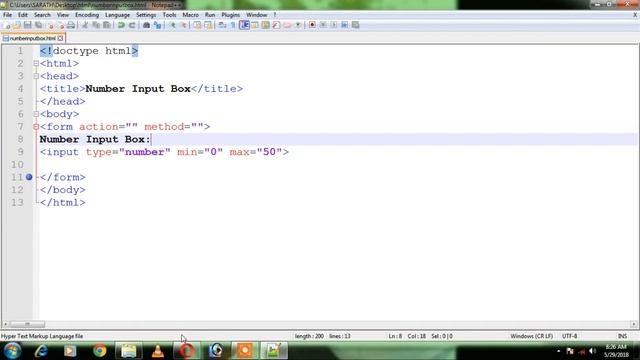Open the View menu
This screenshot has width=640, height=360.
[x=62, y=15]
